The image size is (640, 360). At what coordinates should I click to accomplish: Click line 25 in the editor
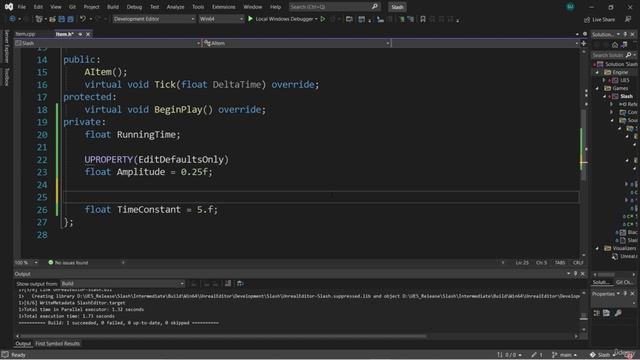(x=320, y=197)
